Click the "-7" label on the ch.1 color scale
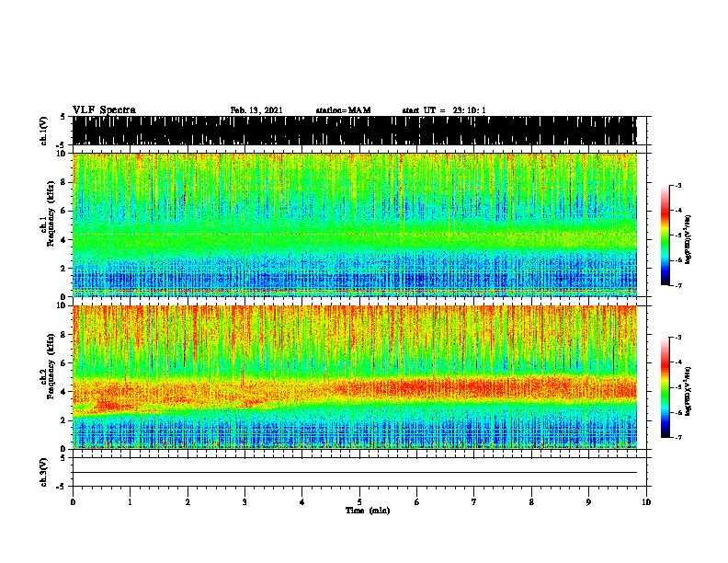The image size is (728, 563). 678,285
